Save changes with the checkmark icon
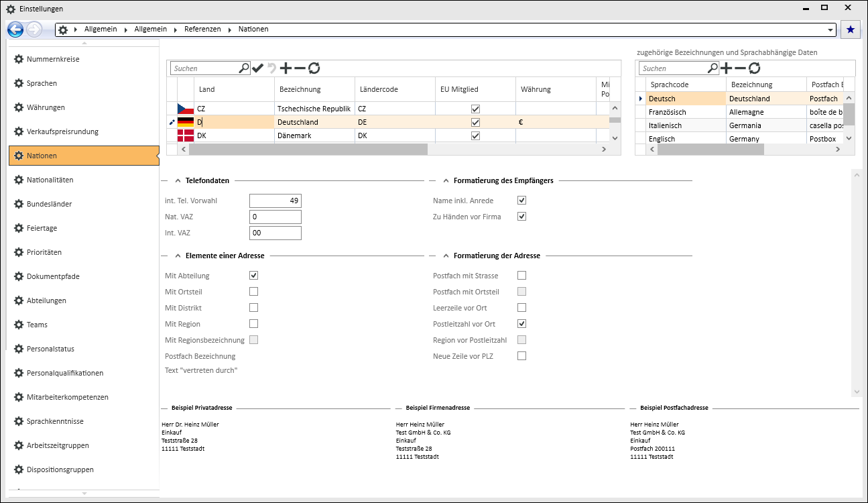This screenshot has width=868, height=503. [258, 68]
